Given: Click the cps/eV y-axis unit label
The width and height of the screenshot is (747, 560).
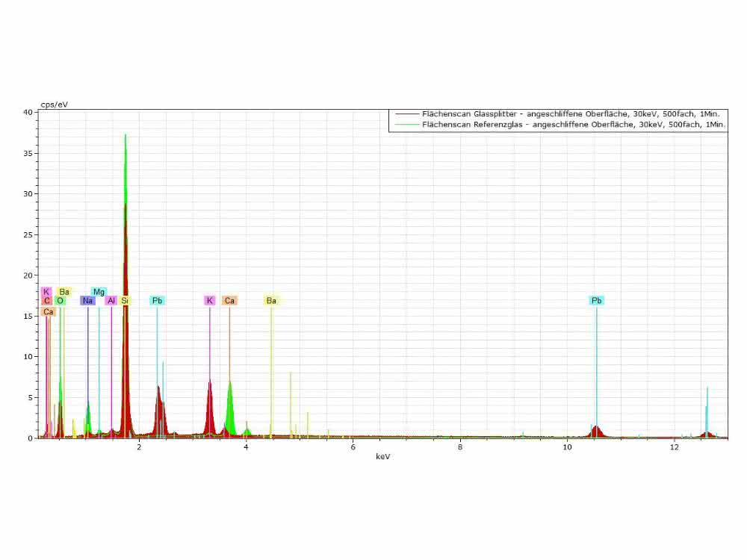Looking at the screenshot, I should click(x=55, y=105).
